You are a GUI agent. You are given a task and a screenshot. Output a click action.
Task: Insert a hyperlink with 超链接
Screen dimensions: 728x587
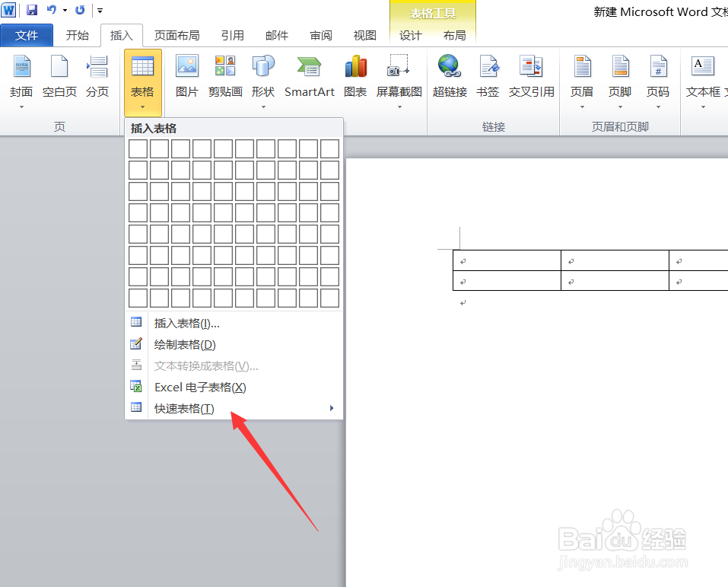pos(450,77)
